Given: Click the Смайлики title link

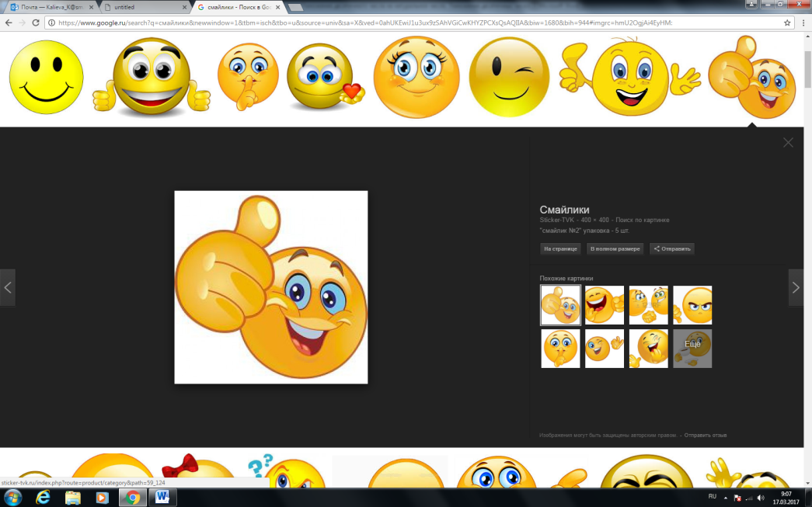Looking at the screenshot, I should [x=564, y=210].
